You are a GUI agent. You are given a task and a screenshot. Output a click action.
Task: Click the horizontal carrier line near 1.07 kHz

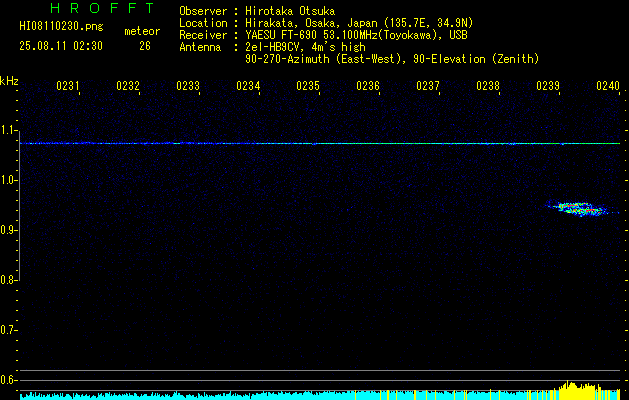tap(320, 143)
